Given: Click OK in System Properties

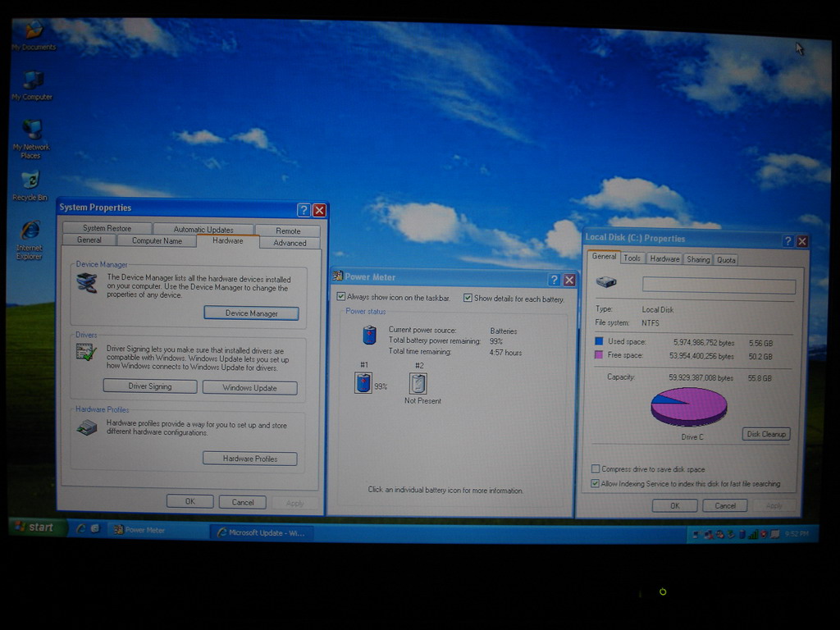Looking at the screenshot, I should coord(190,501).
